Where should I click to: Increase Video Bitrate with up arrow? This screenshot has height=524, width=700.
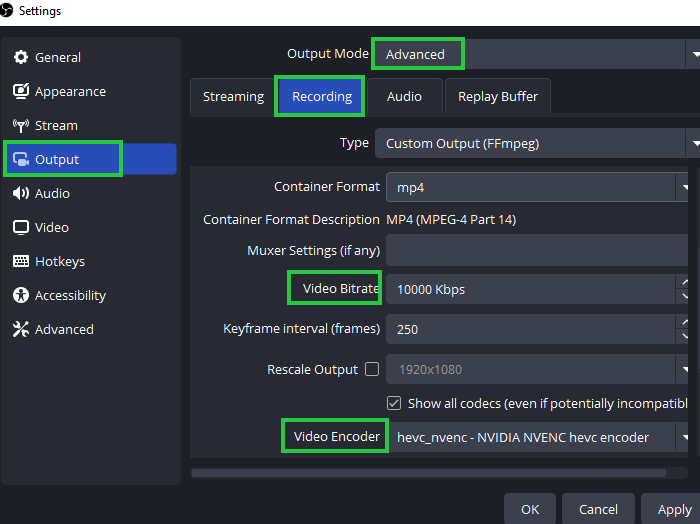(683, 282)
